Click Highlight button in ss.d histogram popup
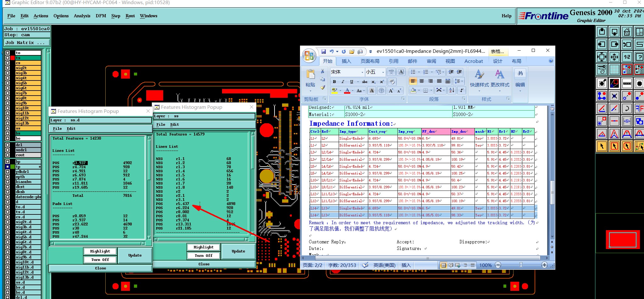 [100, 251]
